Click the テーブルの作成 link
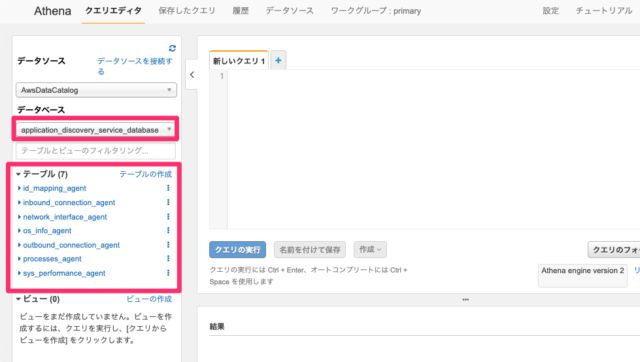Screen dimensions: 640x362 tap(146, 174)
